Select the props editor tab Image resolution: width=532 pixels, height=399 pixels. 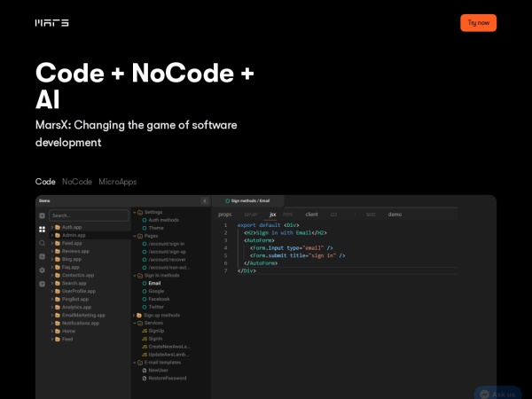pos(224,214)
